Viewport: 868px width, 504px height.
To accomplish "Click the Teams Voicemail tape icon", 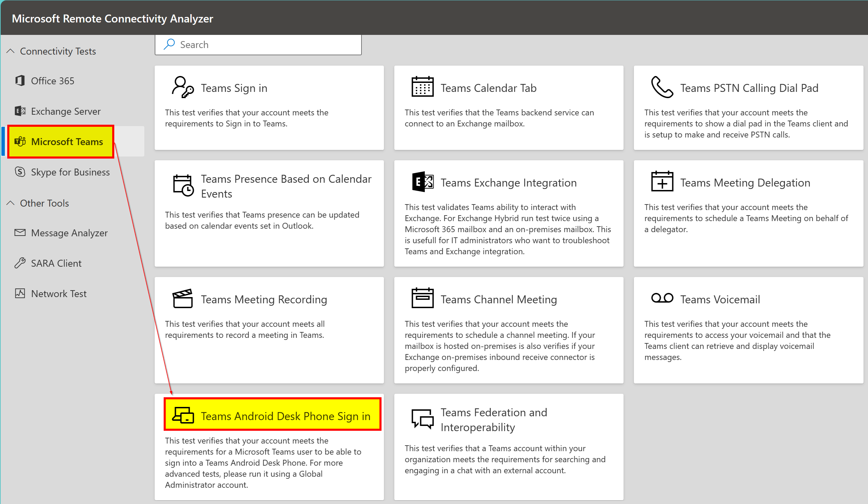I will (662, 298).
